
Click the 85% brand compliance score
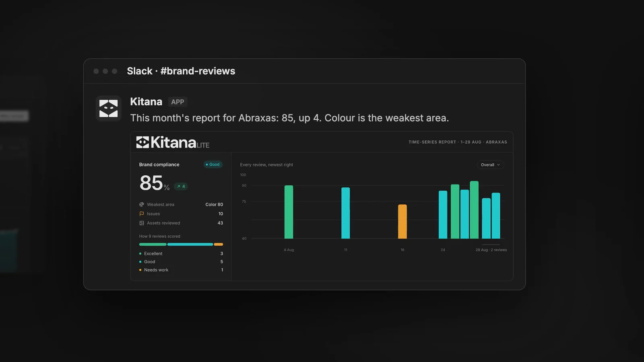pyautogui.click(x=155, y=183)
